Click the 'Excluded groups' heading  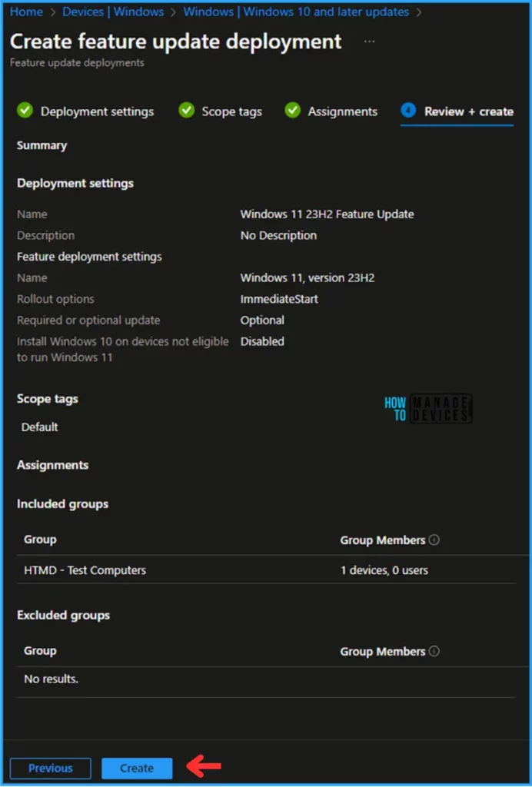[63, 616]
